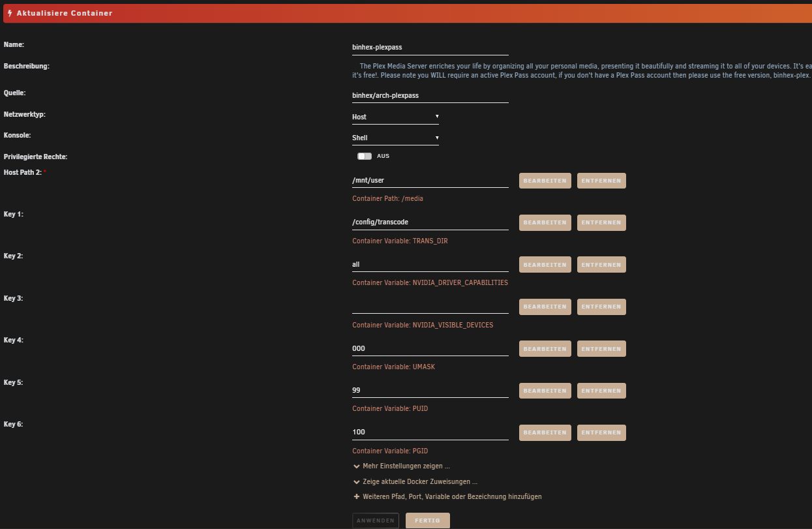Click Entfernen for Key 6 PGID
Screen dimensions: 812x529
coord(601,432)
